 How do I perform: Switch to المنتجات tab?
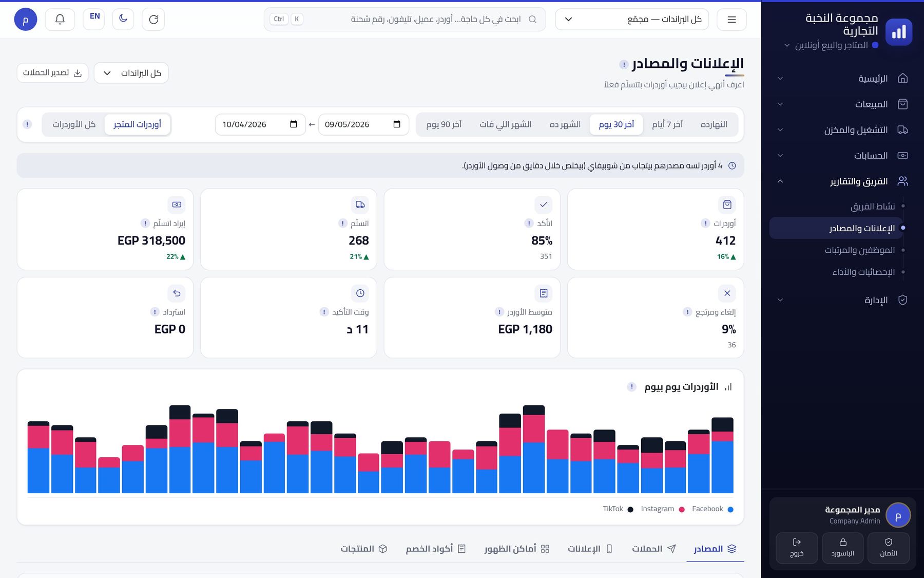coord(364,549)
